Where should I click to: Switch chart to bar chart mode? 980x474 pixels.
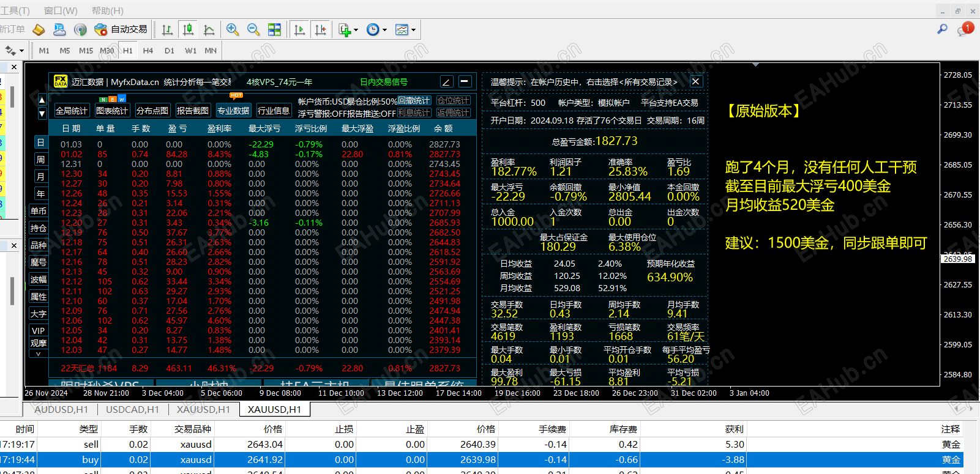167,29
